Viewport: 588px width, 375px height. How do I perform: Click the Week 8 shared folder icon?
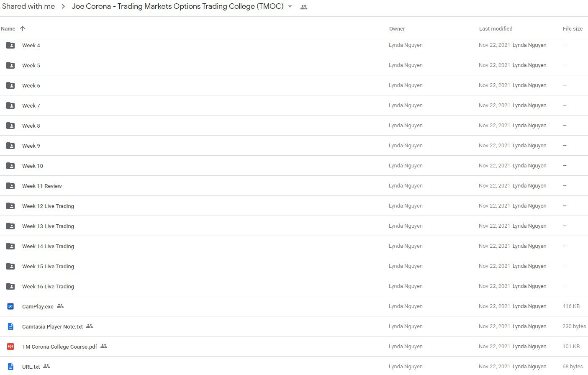pos(10,126)
